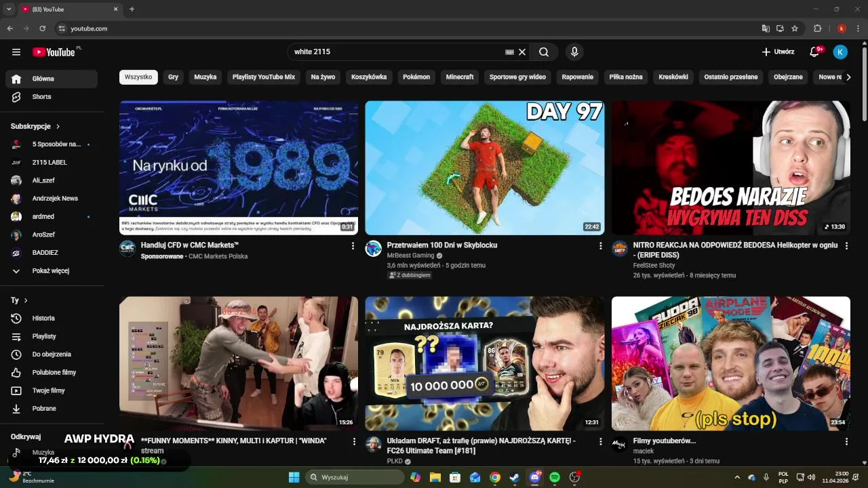Open Polubione filmy in sidebar

click(x=52, y=373)
